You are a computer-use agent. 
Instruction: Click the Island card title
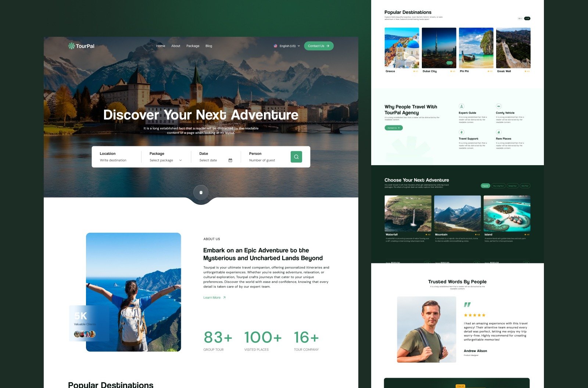488,234
